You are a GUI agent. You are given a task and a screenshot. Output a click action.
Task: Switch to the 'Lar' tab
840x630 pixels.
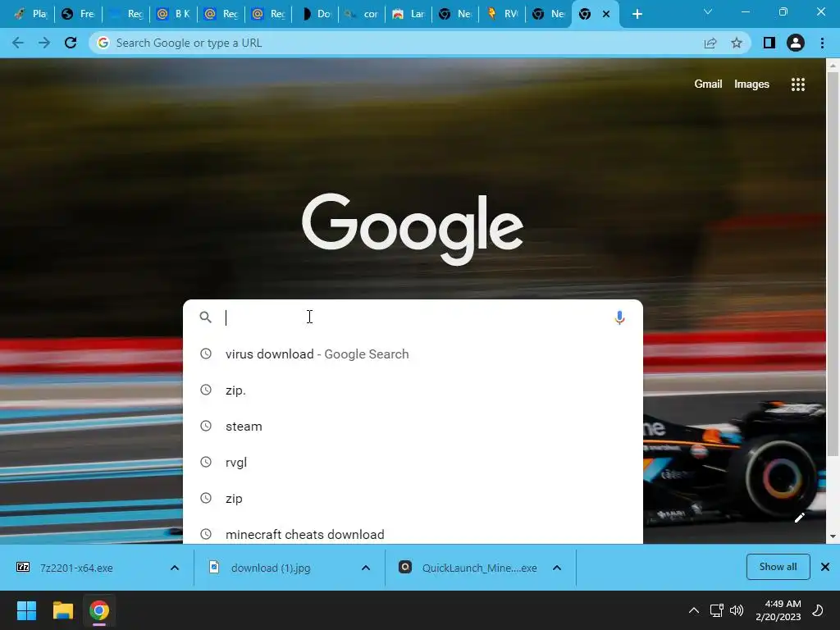pos(409,14)
